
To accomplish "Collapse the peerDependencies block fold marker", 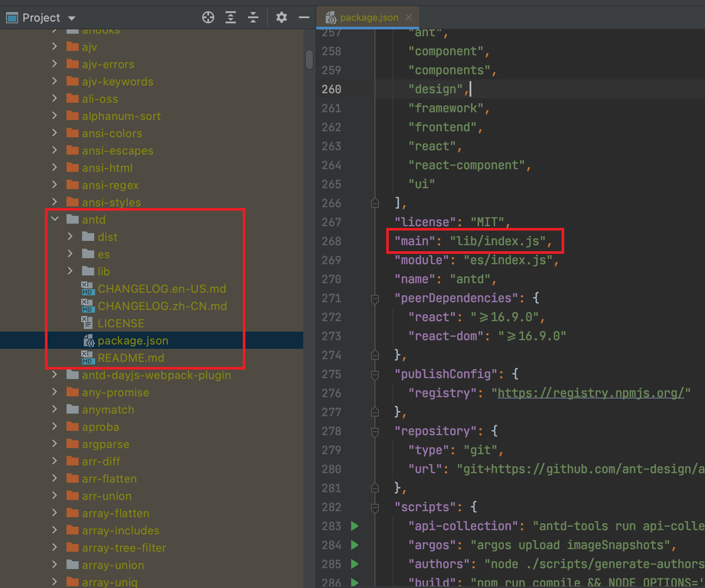I will 375,298.
